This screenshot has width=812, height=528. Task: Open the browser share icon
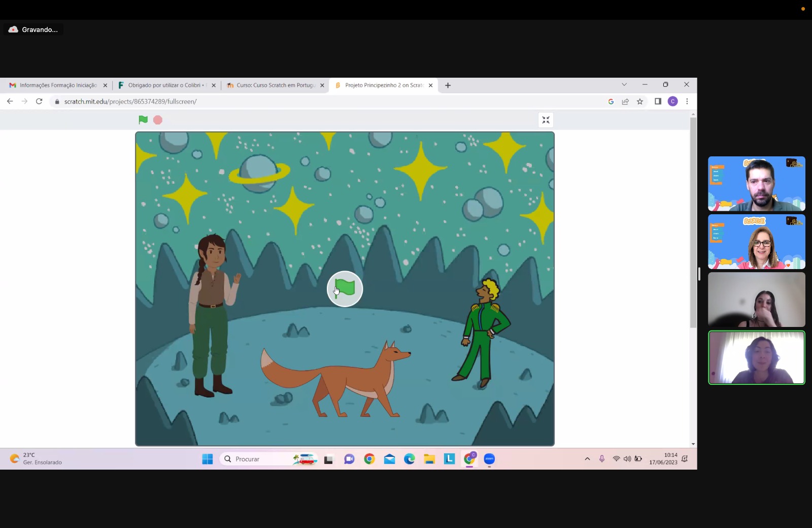point(625,102)
